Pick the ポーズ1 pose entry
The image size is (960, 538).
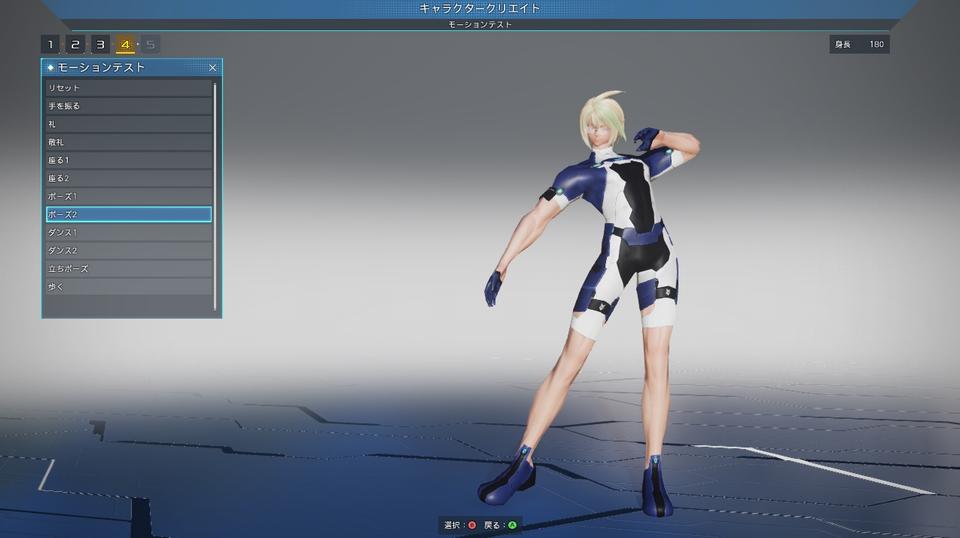coord(128,196)
